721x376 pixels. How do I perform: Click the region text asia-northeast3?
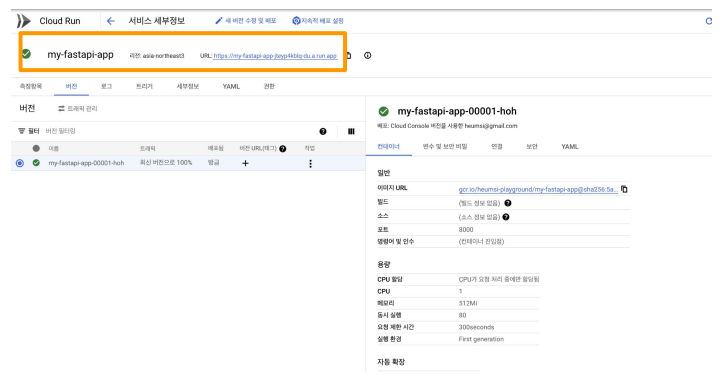pos(163,56)
